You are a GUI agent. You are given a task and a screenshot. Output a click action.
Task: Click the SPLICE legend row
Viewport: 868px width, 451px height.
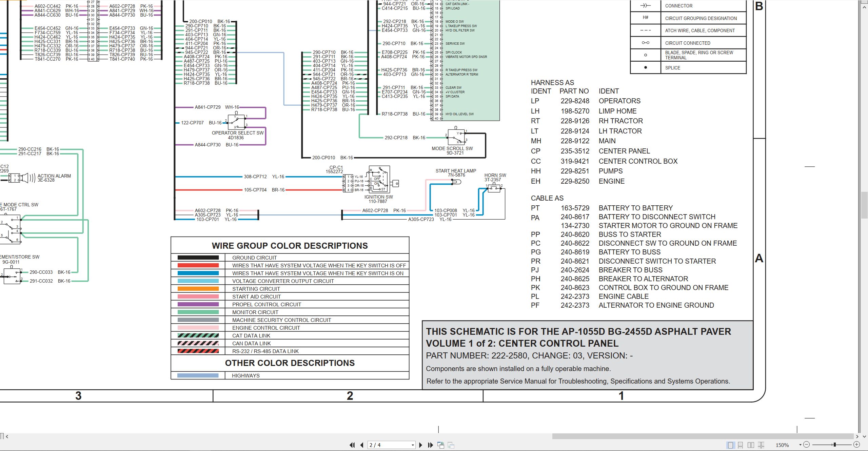pyautogui.click(x=688, y=68)
